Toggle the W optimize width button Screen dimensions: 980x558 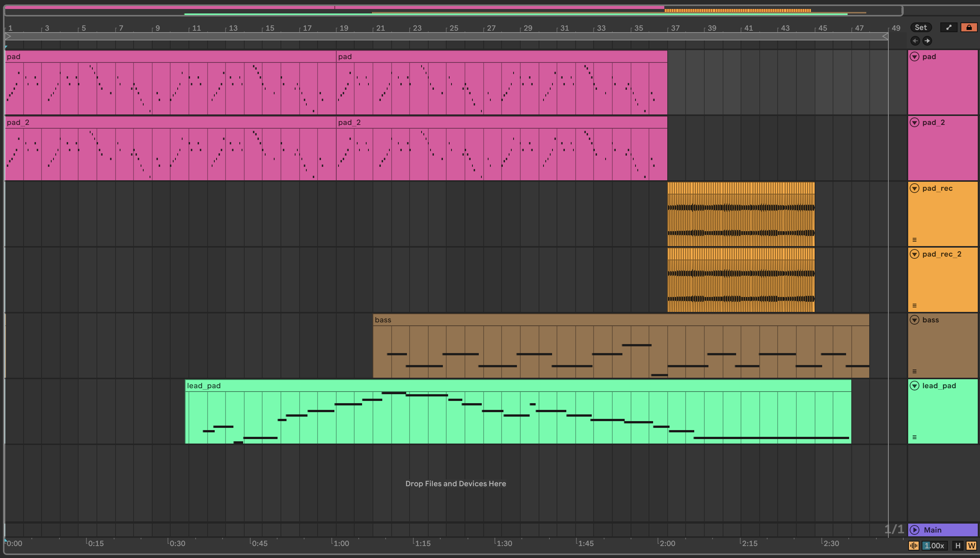click(971, 545)
